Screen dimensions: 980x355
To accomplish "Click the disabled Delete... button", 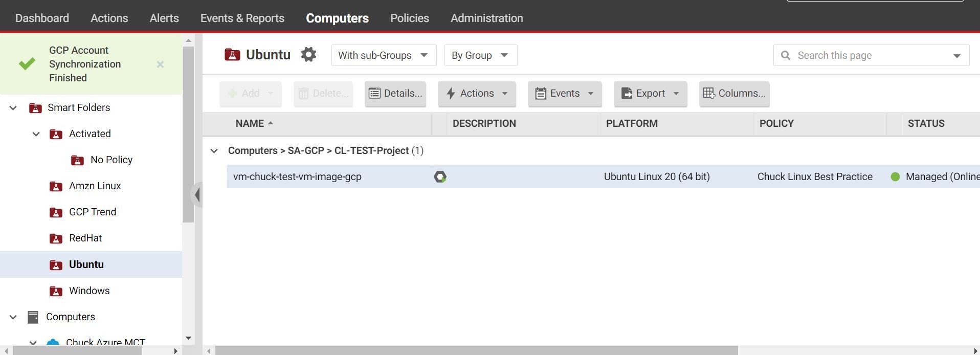I will [323, 94].
